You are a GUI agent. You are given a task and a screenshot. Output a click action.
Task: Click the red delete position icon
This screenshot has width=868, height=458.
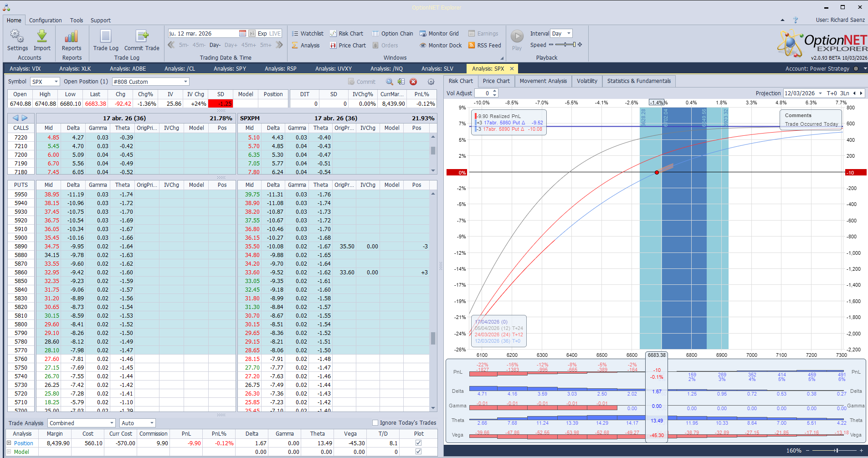413,82
